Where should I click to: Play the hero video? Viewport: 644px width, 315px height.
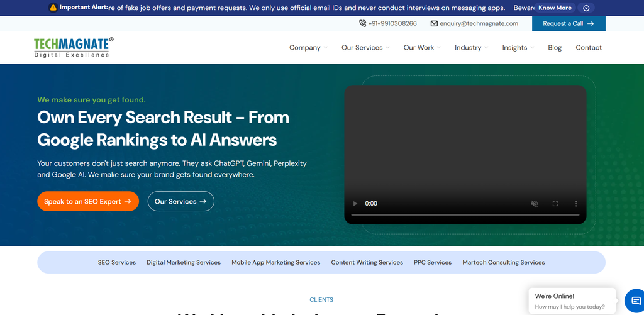pos(355,203)
